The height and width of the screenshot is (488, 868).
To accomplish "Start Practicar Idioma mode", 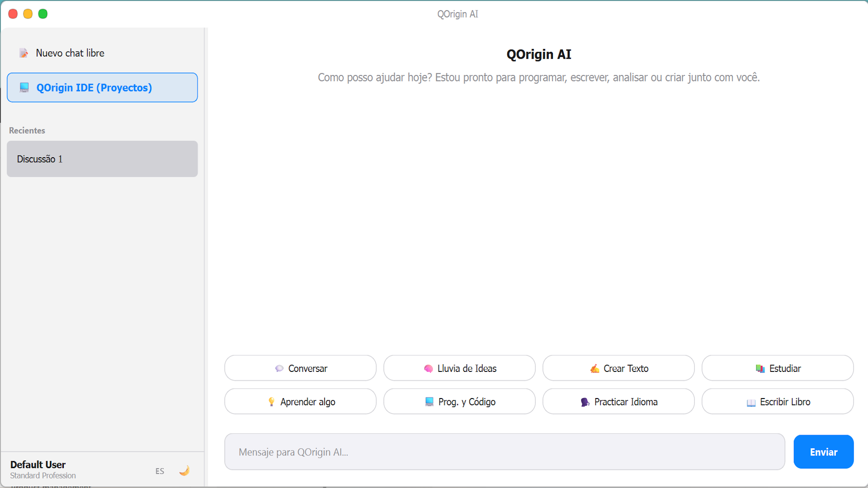I will (x=618, y=402).
